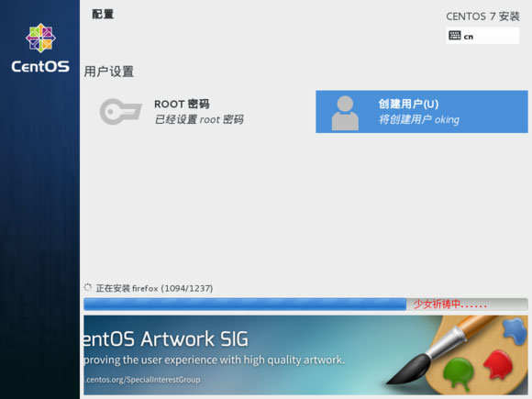Click the ROOT password key icon
The image size is (532, 399).
[121, 111]
